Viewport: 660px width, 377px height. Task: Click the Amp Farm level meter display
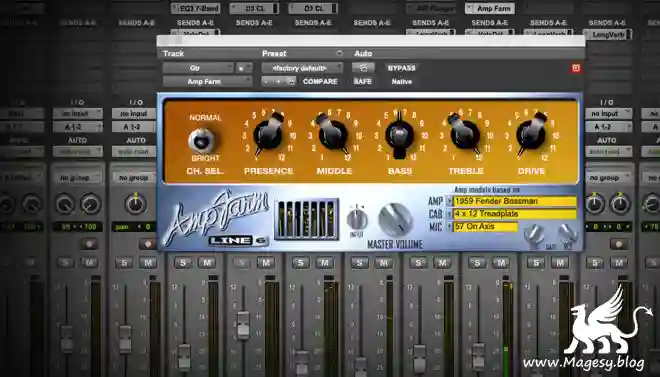pyautogui.click(x=306, y=220)
